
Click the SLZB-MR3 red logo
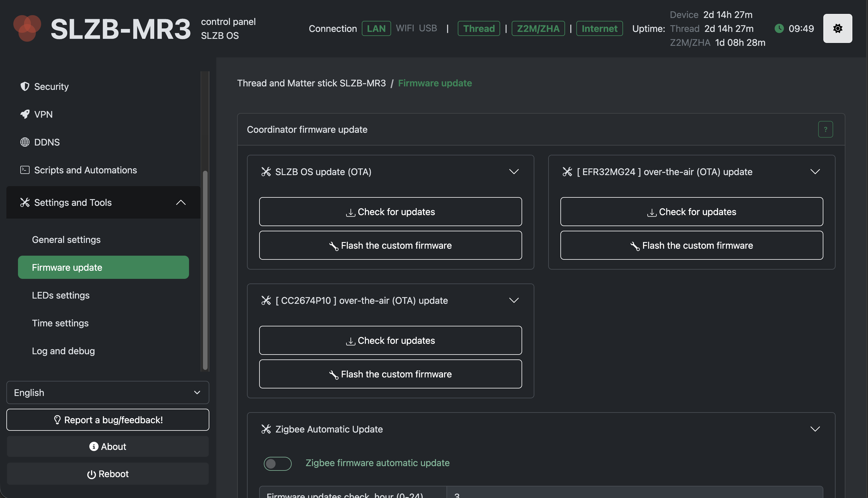pyautogui.click(x=27, y=28)
